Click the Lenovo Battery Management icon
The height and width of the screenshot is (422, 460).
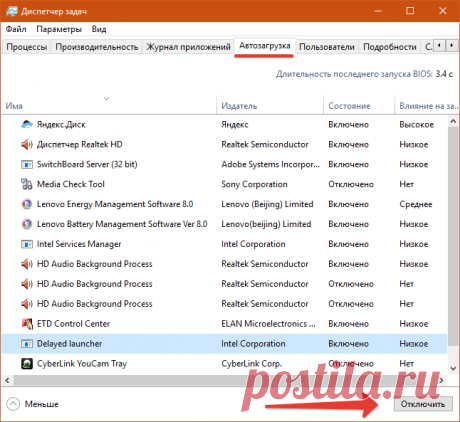[x=27, y=224]
